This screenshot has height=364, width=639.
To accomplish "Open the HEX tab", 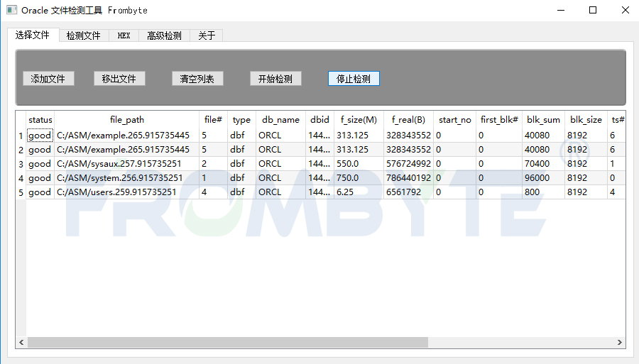I will click(x=124, y=35).
